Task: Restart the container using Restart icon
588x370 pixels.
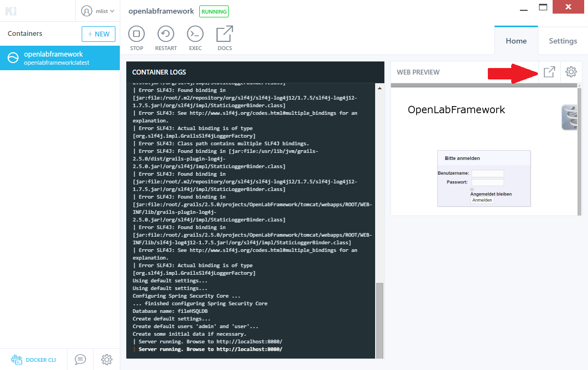Action: point(166,34)
